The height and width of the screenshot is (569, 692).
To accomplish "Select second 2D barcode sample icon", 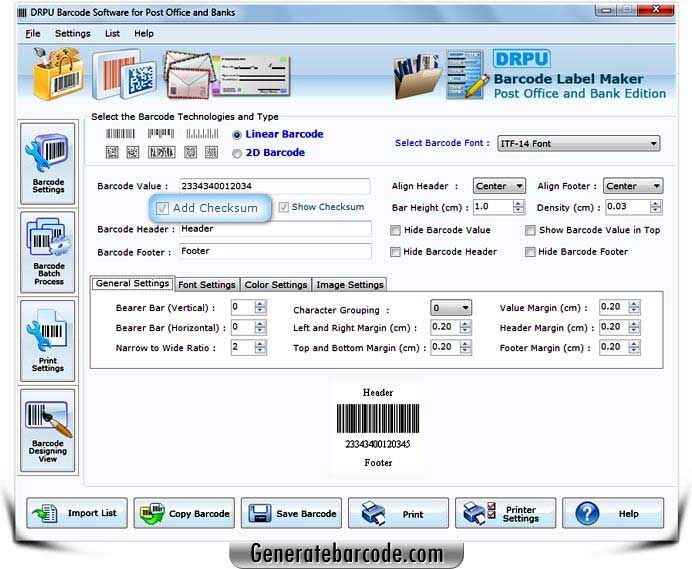I will pos(132,152).
